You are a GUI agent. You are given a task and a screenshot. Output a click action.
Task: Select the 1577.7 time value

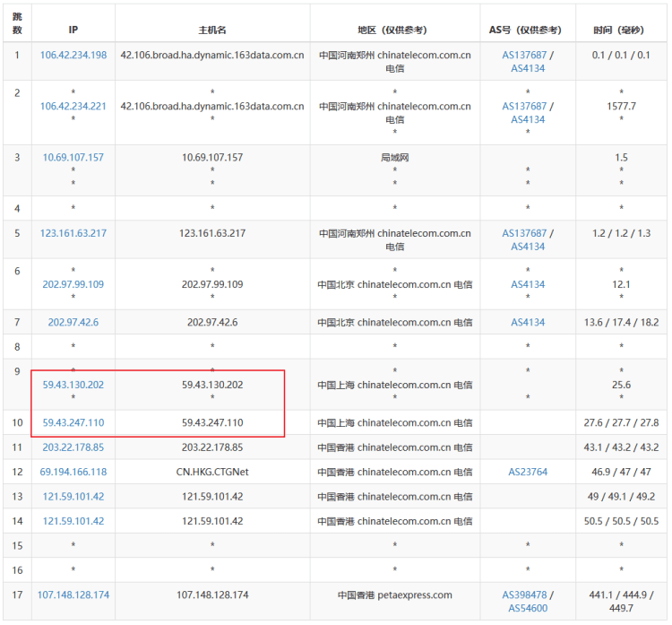point(621,107)
